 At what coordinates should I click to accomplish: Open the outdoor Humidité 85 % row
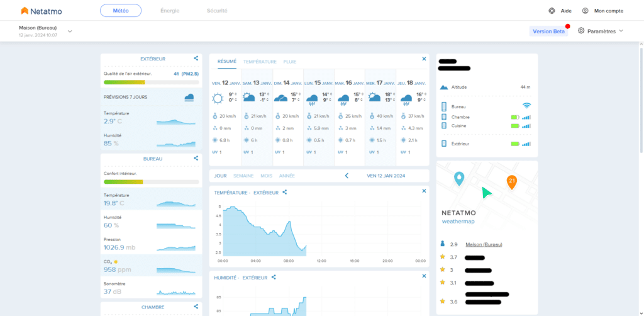pos(151,140)
